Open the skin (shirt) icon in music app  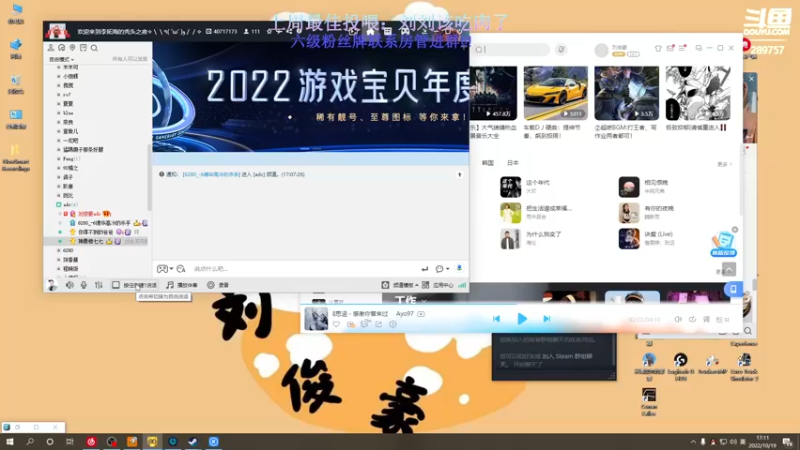[658, 48]
